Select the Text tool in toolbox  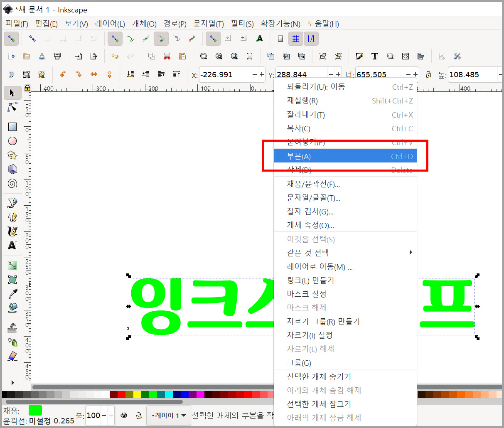tap(12, 246)
